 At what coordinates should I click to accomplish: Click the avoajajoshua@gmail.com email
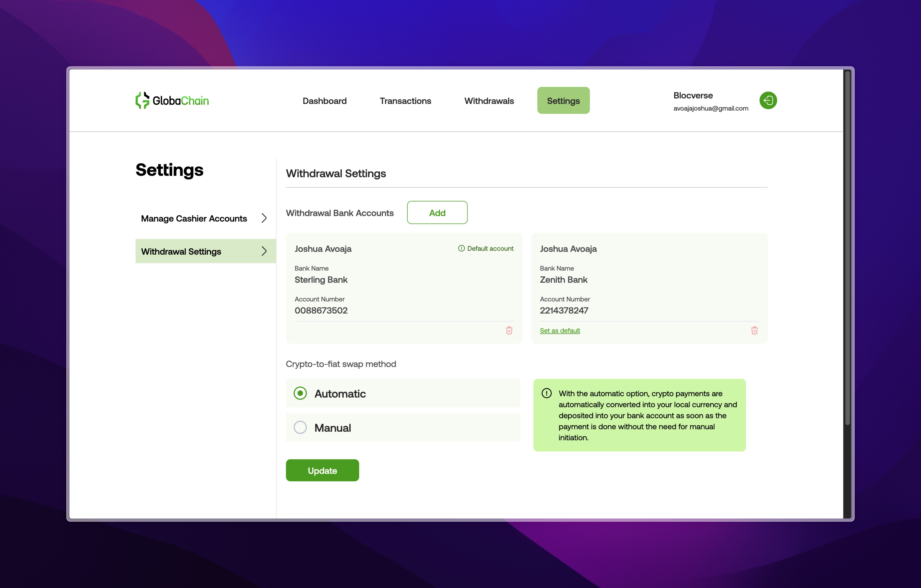click(x=711, y=108)
